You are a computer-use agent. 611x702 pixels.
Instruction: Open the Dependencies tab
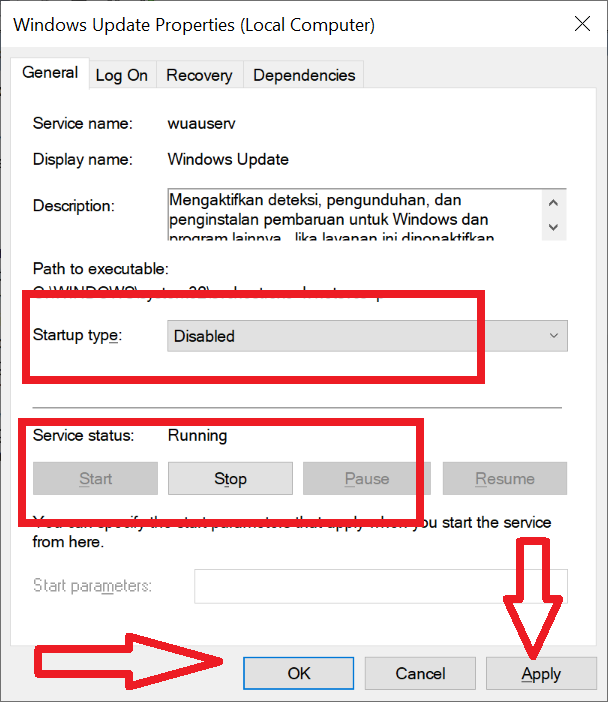[x=304, y=75]
